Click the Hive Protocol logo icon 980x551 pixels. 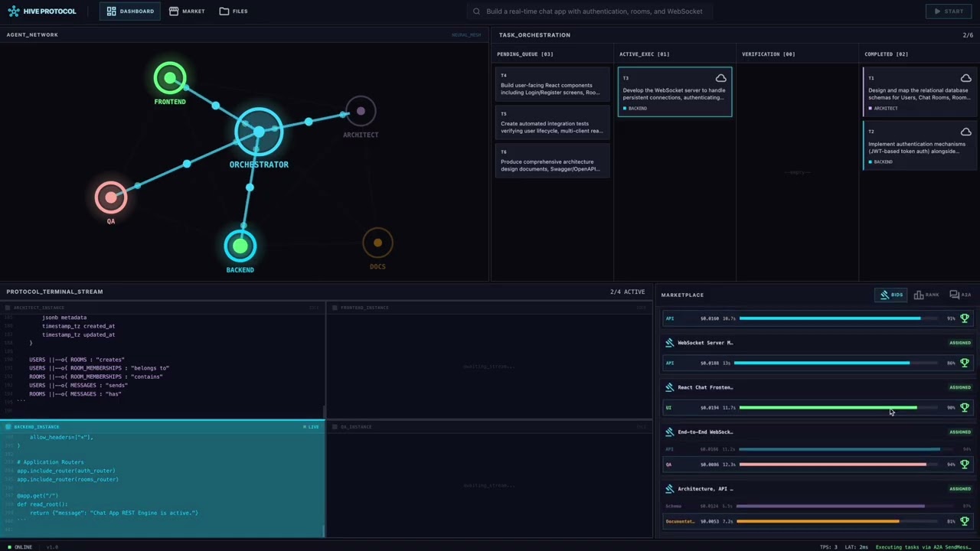click(13, 11)
